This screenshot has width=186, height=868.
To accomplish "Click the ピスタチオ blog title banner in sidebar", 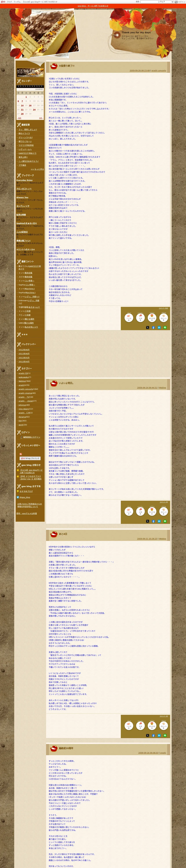I will click(30, 73).
